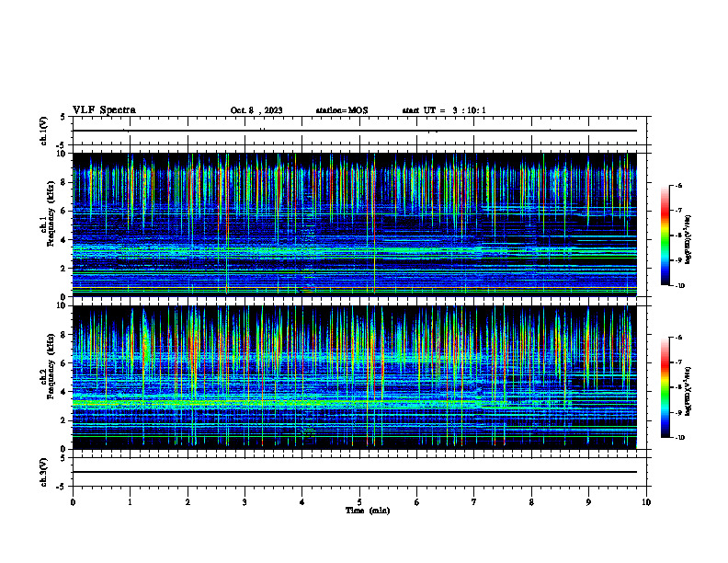
Task: Click the "VLF Spectra" plot title
Action: click(x=104, y=110)
